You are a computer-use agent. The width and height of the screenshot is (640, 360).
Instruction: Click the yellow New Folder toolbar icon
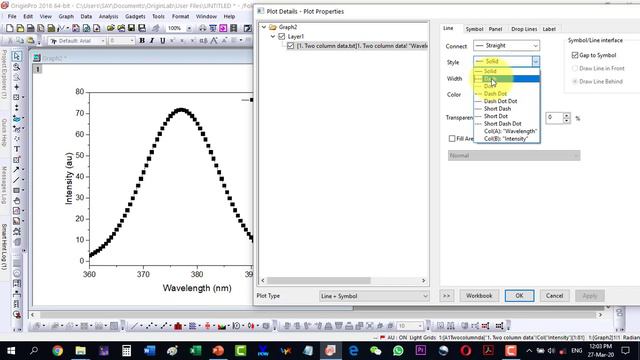tap(20, 28)
